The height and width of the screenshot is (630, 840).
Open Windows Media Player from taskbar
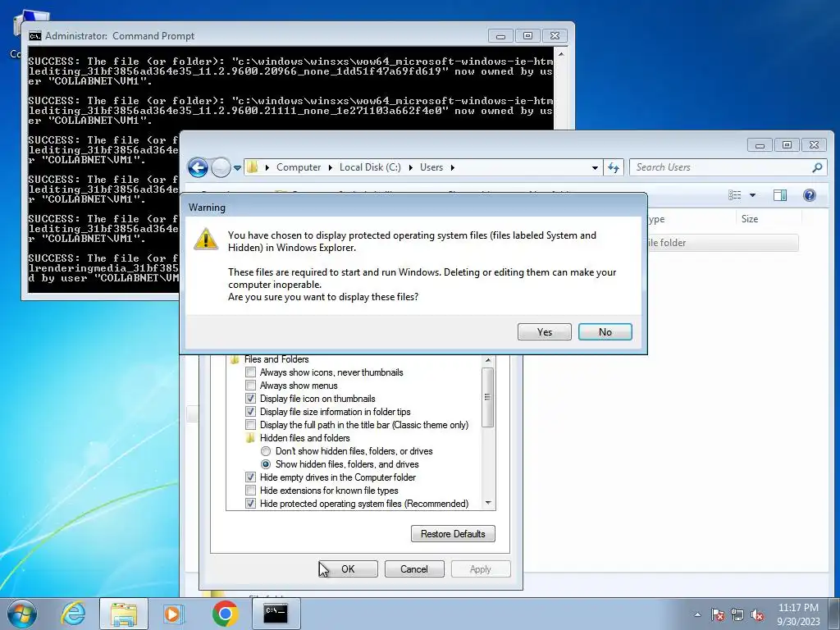pos(173,614)
